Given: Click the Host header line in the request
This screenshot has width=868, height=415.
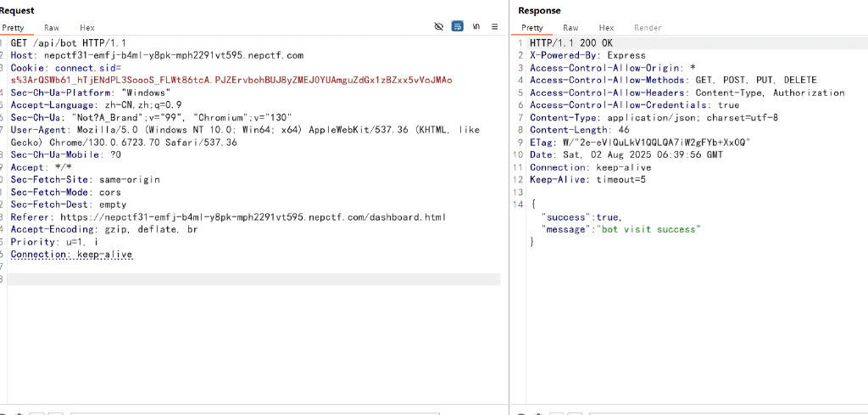Looking at the screenshot, I should pyautogui.click(x=157, y=55).
